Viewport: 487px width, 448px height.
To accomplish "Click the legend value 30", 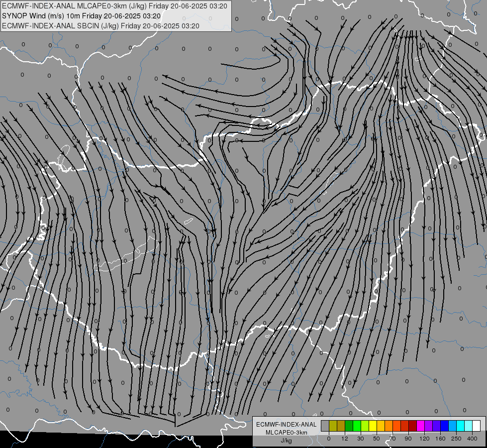I will 360,439.
